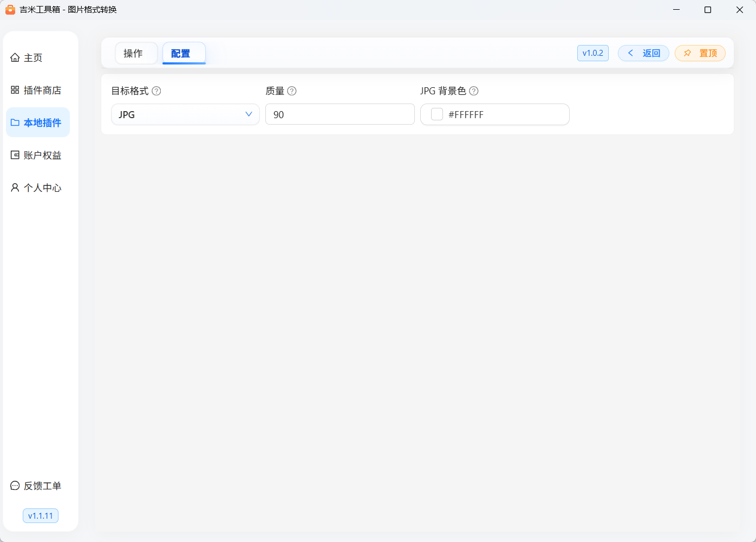This screenshot has height=542, width=756.
Task: Select the 配置 tab
Action: pos(184,53)
